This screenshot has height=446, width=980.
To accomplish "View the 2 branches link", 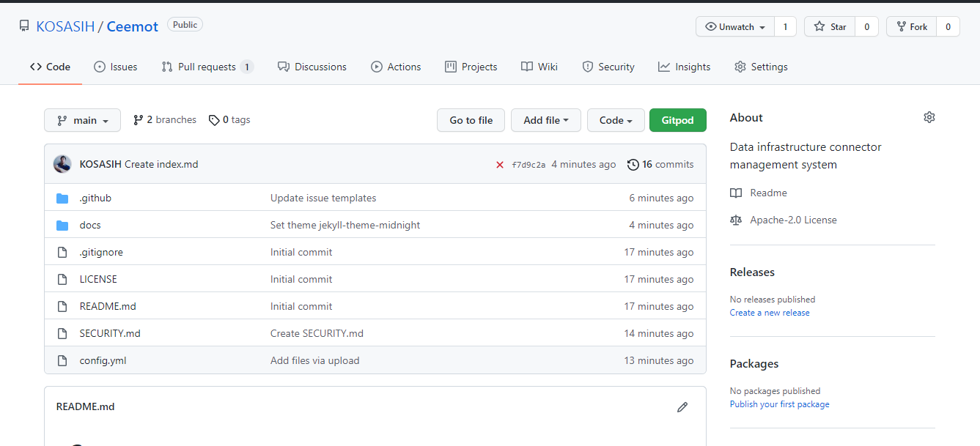I will pos(165,119).
